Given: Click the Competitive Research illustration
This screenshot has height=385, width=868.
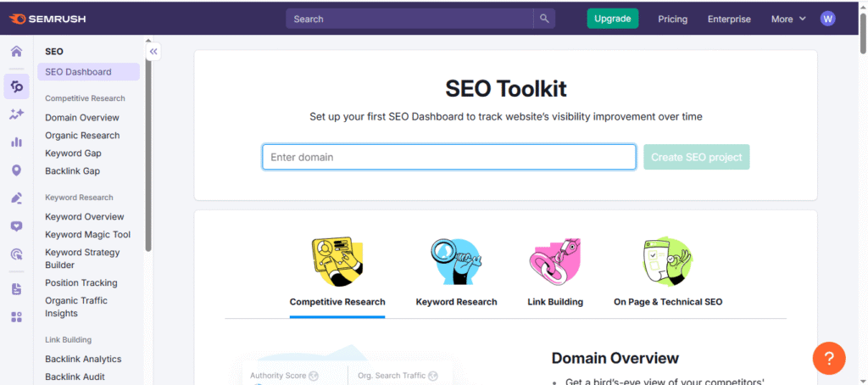Looking at the screenshot, I should (x=337, y=262).
